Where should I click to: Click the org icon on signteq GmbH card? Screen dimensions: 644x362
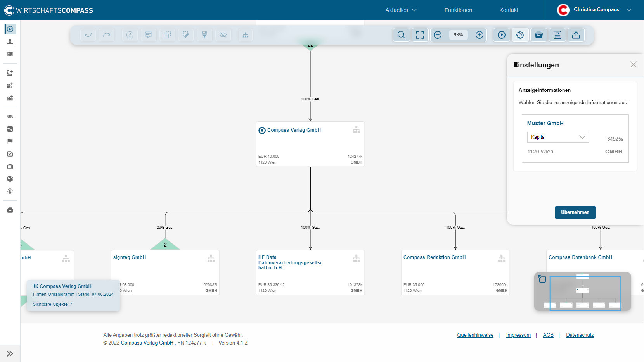pyautogui.click(x=211, y=259)
